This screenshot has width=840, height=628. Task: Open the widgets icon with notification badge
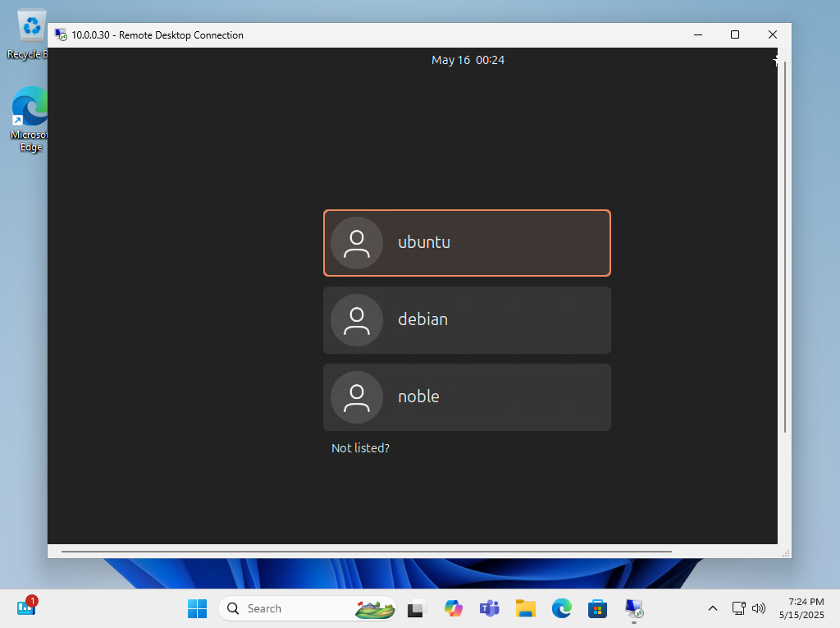[x=27, y=607]
